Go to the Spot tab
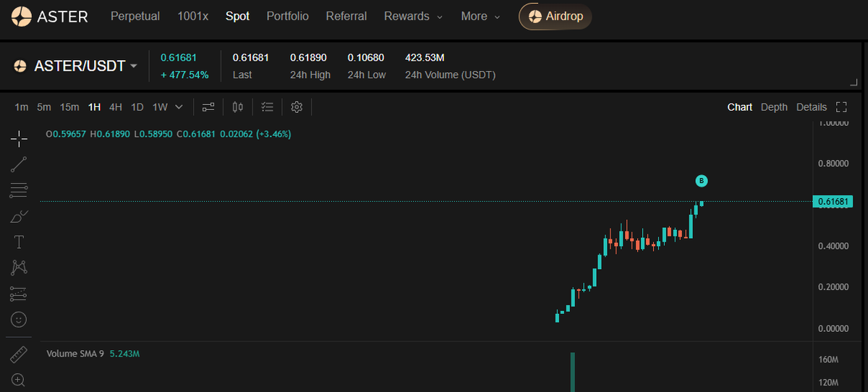Screen dimensions: 868x392 [237, 16]
